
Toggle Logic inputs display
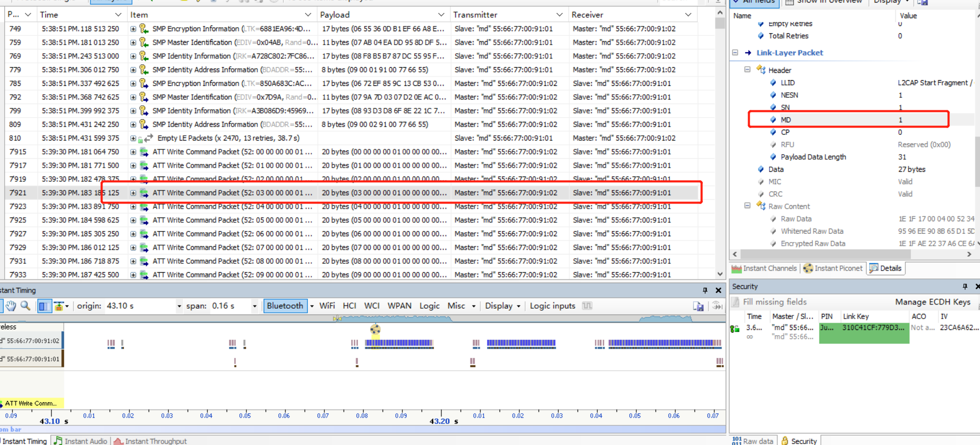point(552,306)
